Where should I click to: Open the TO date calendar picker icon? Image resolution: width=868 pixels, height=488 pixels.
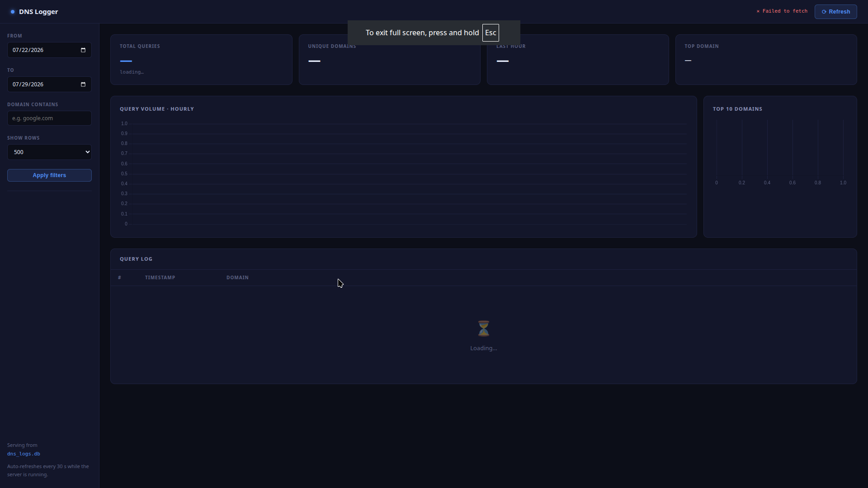[x=83, y=84]
